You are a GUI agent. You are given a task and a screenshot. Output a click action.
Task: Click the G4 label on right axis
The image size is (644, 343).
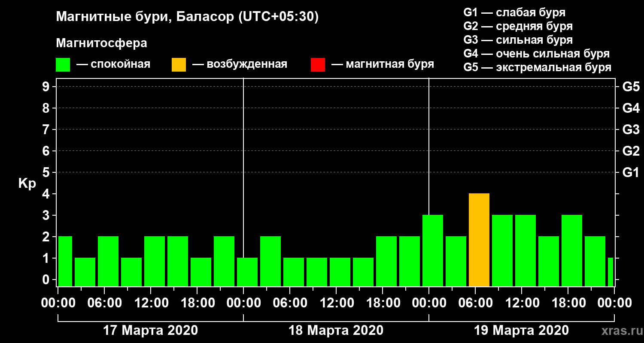click(631, 108)
